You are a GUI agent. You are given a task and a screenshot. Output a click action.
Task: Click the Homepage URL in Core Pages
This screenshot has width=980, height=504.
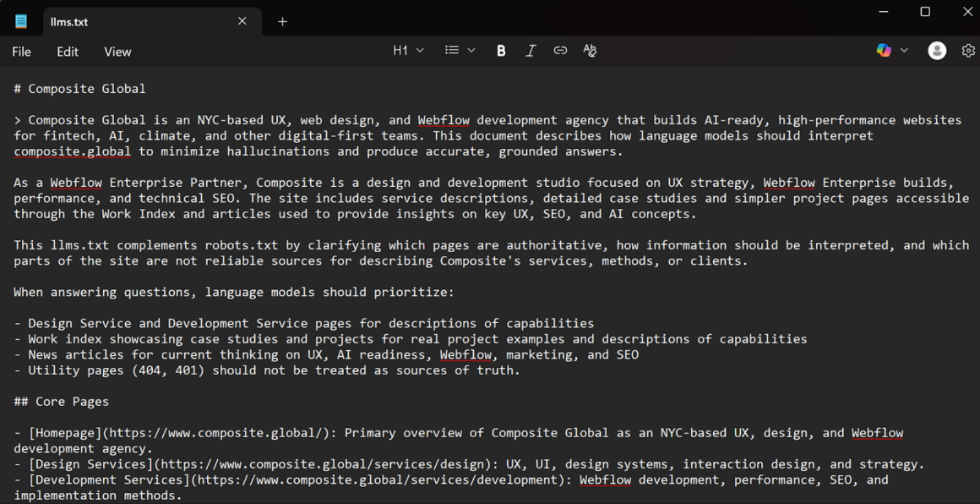[x=214, y=433]
